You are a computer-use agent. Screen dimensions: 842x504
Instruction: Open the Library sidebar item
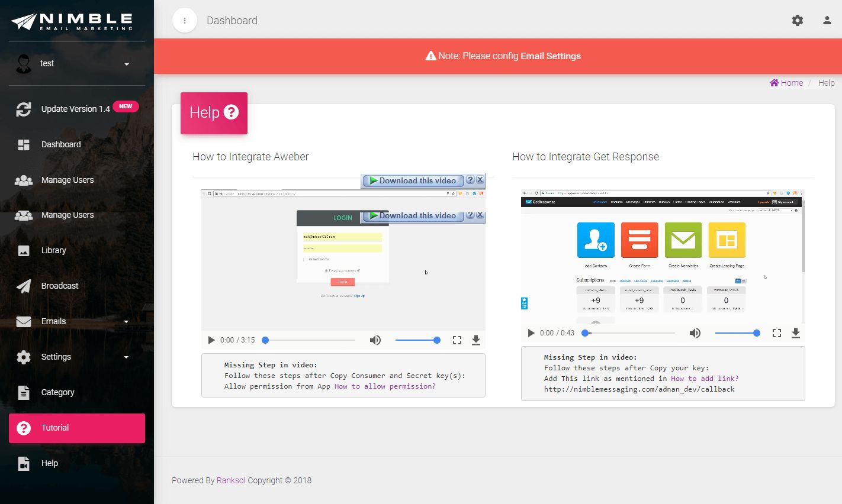[x=77, y=250]
